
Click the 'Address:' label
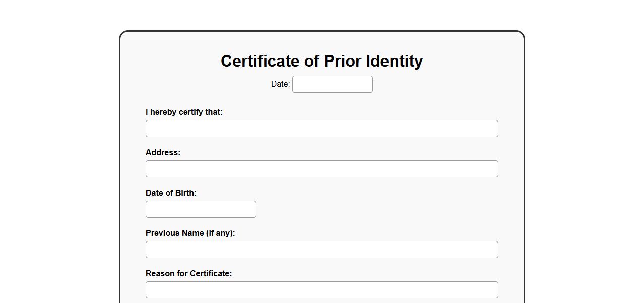tap(163, 152)
